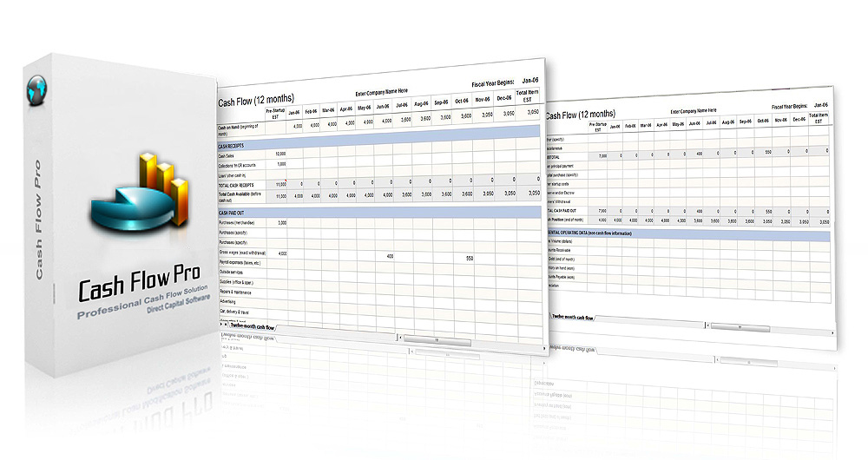Click the 7,000 value in the SUBTOTAL row
The image size is (868, 460).
(x=602, y=156)
